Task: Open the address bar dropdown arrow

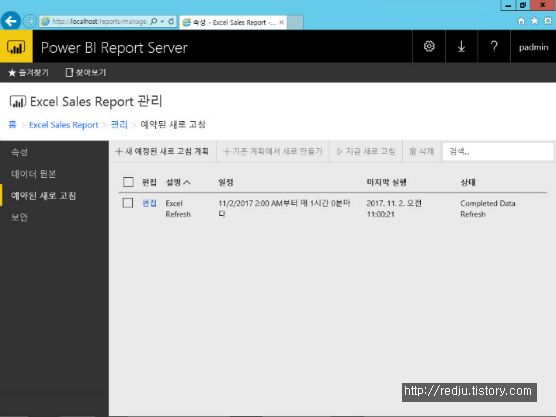Action: [162, 22]
